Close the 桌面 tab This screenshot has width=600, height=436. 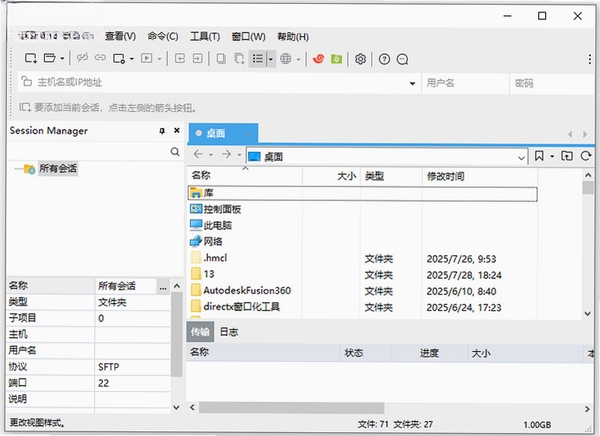tap(248, 134)
